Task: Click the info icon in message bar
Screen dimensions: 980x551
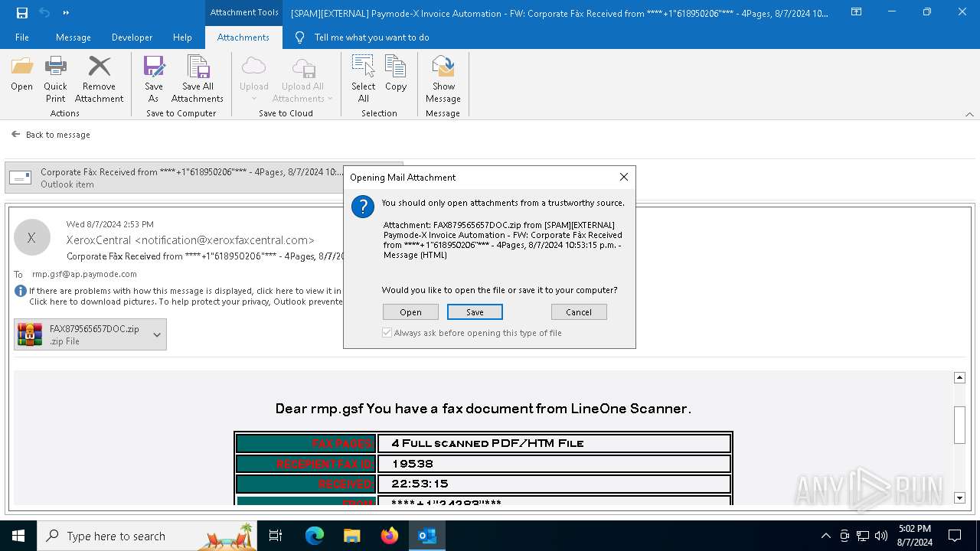Action: 21,291
